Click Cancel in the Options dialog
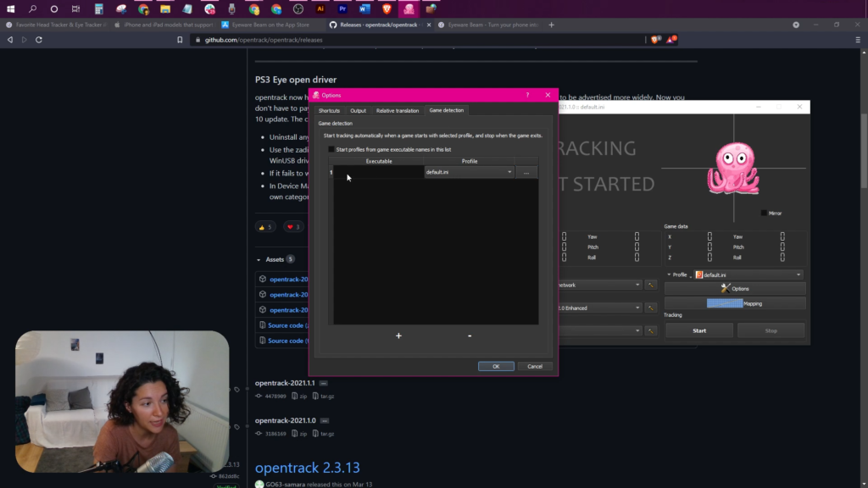868x488 pixels. tap(535, 366)
